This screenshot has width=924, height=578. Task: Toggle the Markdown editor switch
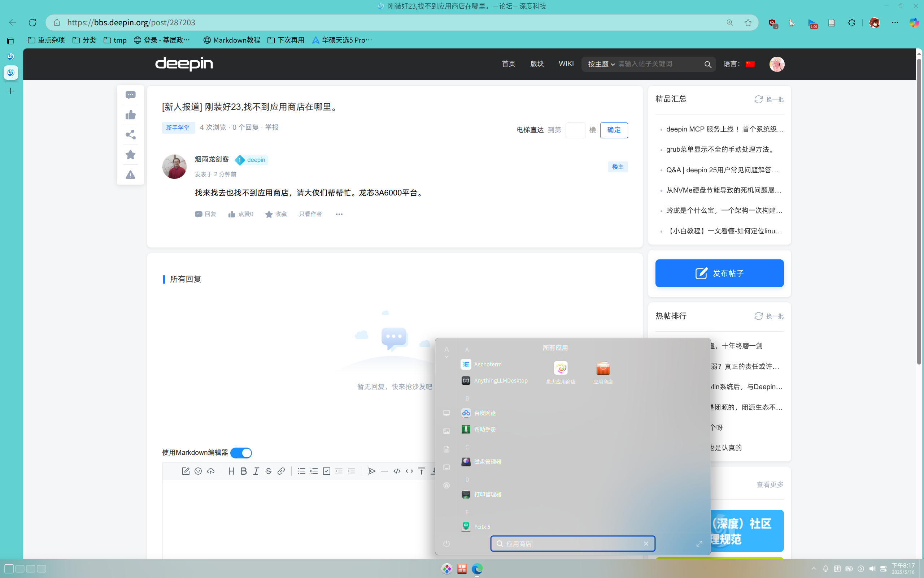click(x=241, y=453)
